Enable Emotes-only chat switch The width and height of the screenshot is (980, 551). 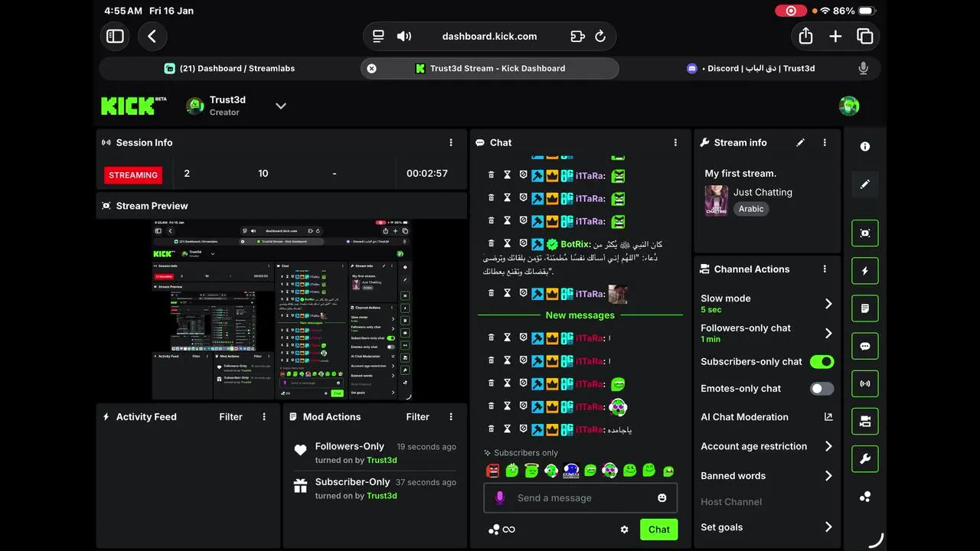[x=822, y=389]
